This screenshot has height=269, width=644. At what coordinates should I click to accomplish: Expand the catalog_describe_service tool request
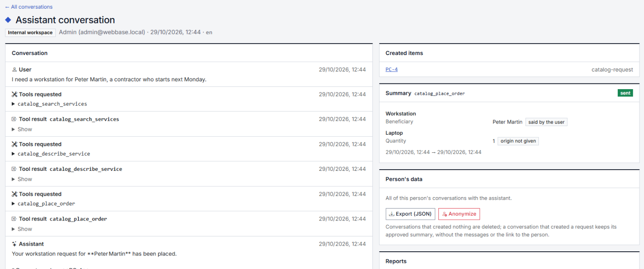click(51, 154)
